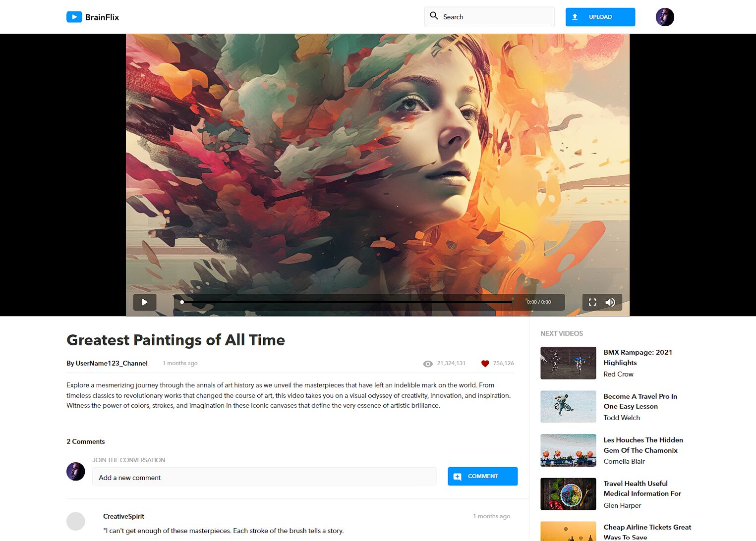Viewport: 756px width, 541px height.
Task: Click the Become A Travel Pro thumbnail
Action: [568, 406]
